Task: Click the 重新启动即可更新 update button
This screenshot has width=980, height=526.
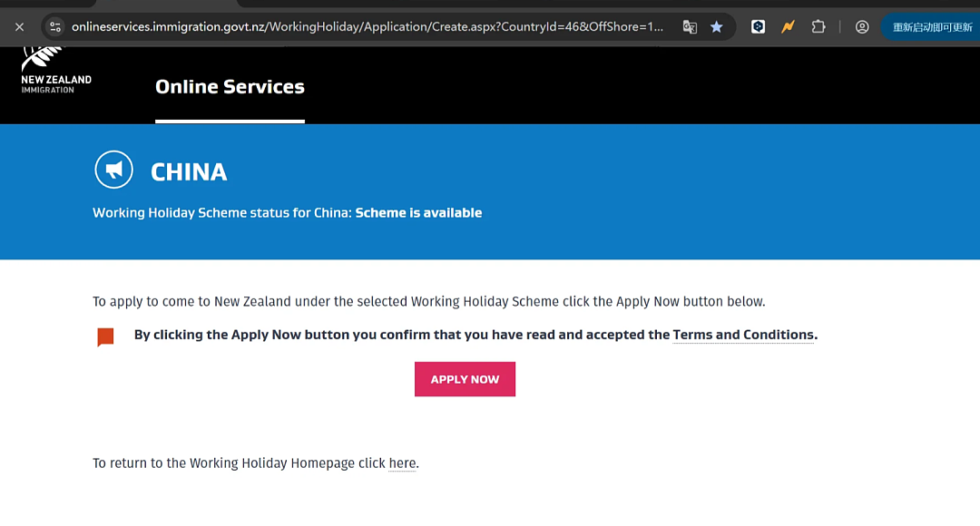Action: [x=931, y=27]
